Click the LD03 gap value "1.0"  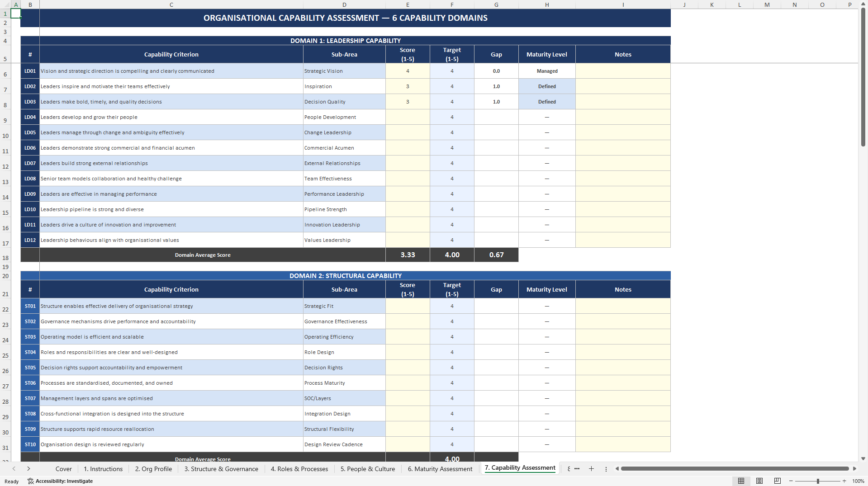496,102
